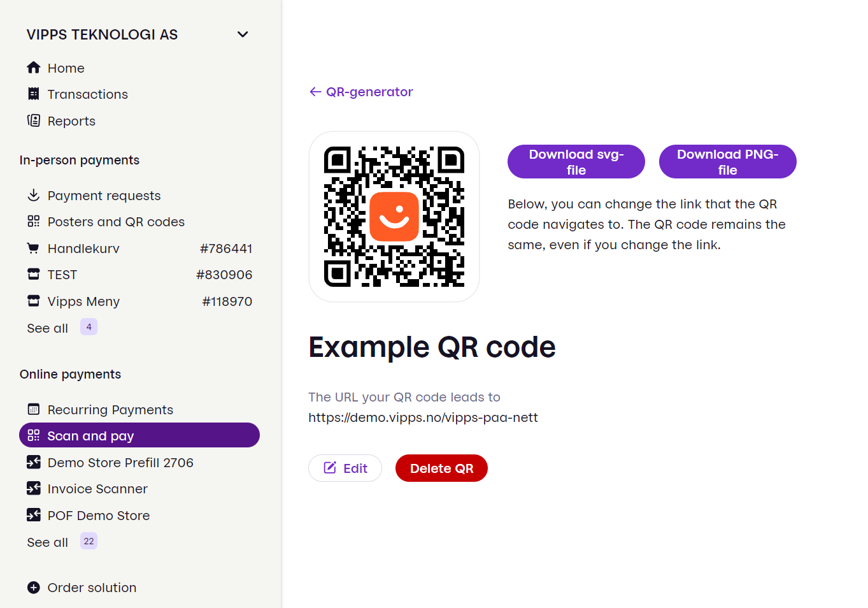Click the VIPPS TEKNOLOGI AS company name
This screenshot has height=608, width=868.
pyautogui.click(x=102, y=34)
